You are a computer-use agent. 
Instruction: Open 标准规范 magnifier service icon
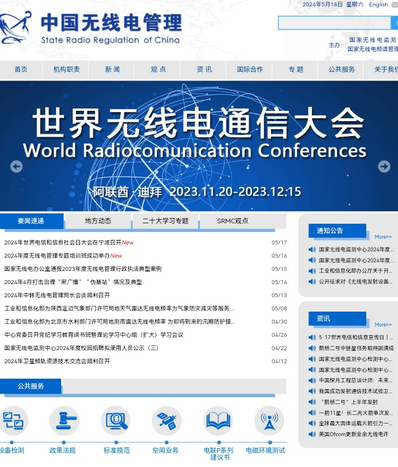pos(116,421)
